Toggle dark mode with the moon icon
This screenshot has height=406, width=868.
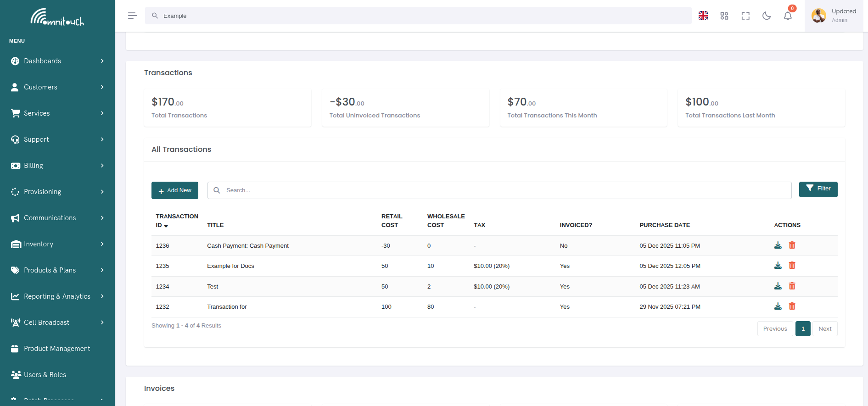[x=766, y=16]
